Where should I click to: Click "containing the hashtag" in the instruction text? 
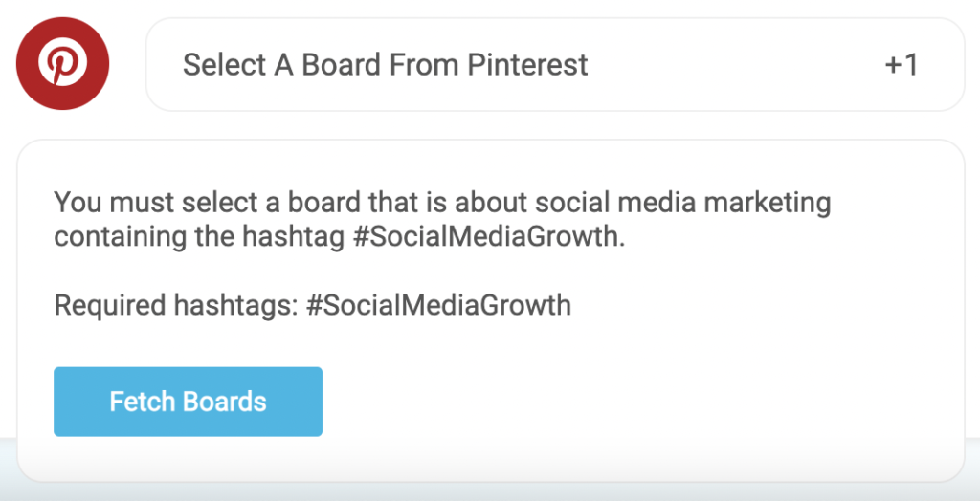(x=201, y=237)
